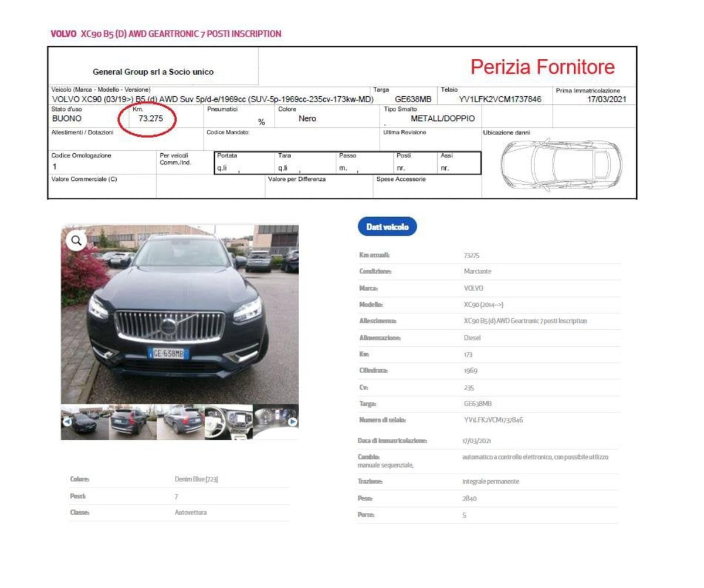Click the magnifier zoom icon on photo
The height and width of the screenshot is (588, 704).
coord(76,239)
